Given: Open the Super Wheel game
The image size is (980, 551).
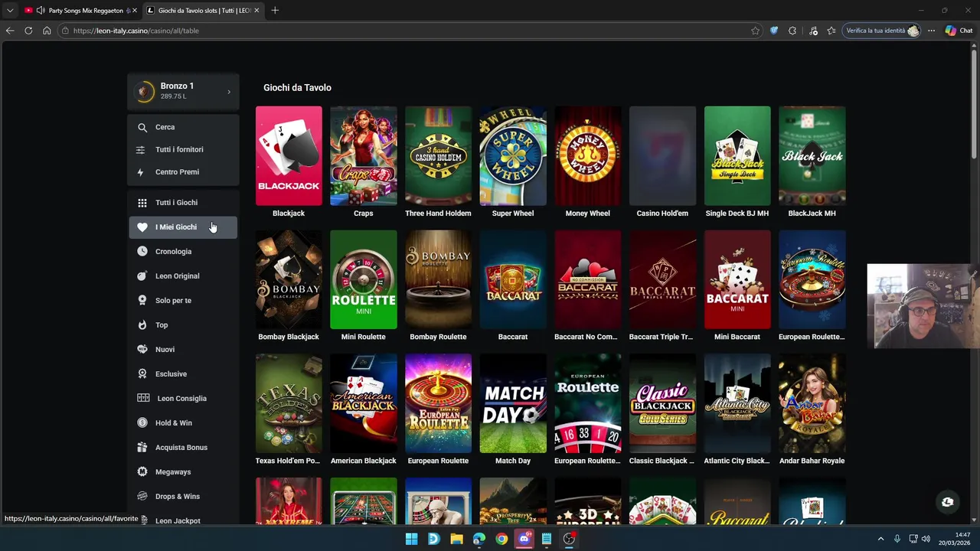Looking at the screenshot, I should 513,156.
